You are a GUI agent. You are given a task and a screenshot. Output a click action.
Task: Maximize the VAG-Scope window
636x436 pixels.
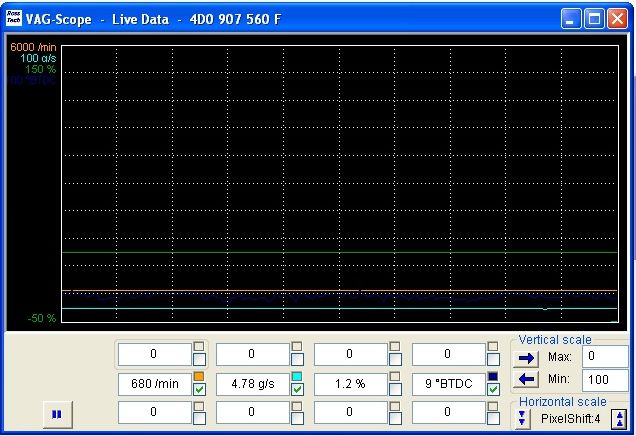coord(595,18)
